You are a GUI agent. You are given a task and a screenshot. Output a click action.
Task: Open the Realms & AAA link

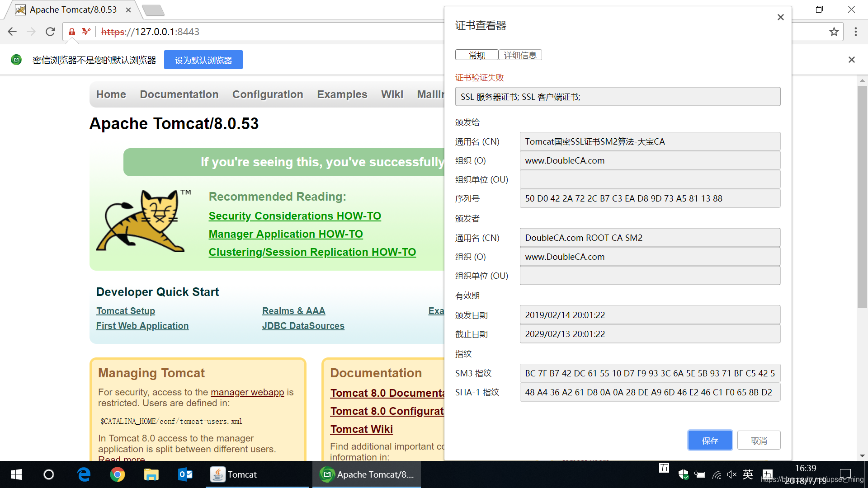(294, 311)
